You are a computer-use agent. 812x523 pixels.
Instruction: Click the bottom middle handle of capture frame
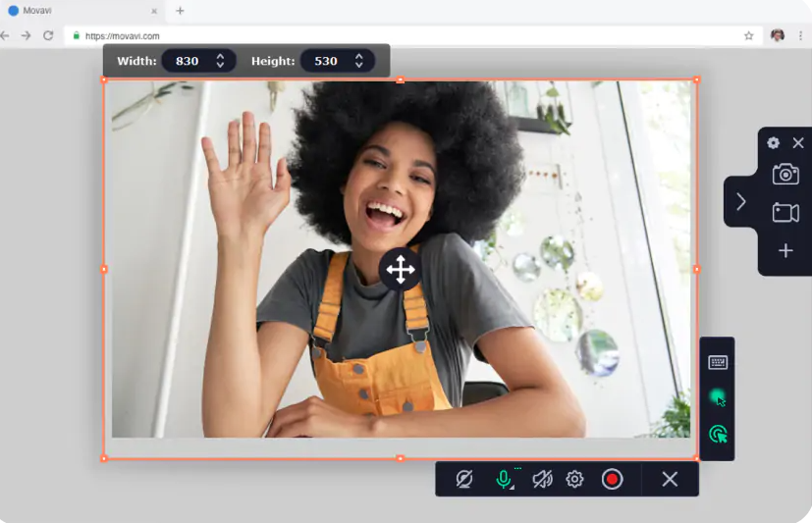click(401, 458)
